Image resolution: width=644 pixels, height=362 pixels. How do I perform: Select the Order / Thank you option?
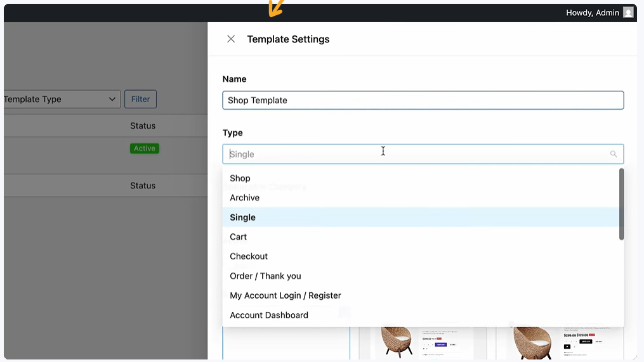265,276
